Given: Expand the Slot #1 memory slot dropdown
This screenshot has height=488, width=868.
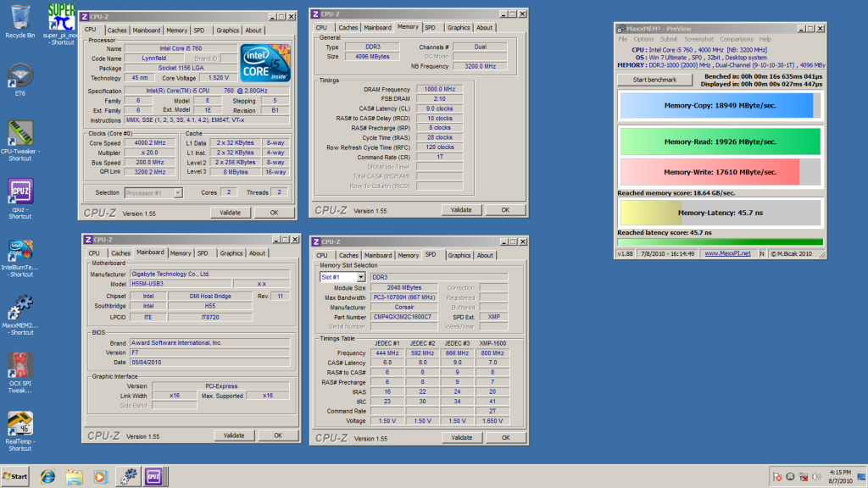Looking at the screenshot, I should (342, 277).
